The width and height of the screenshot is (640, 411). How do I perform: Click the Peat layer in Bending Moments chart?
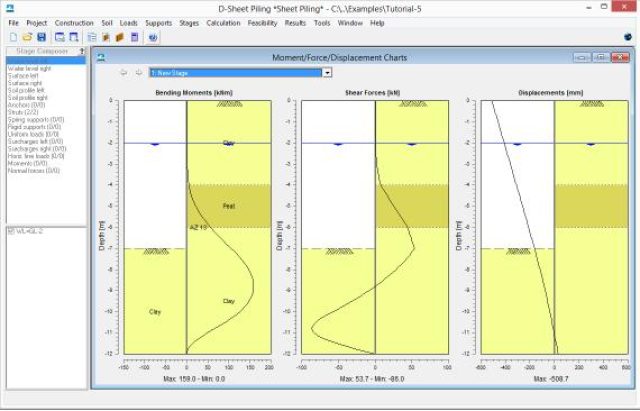[x=229, y=206]
